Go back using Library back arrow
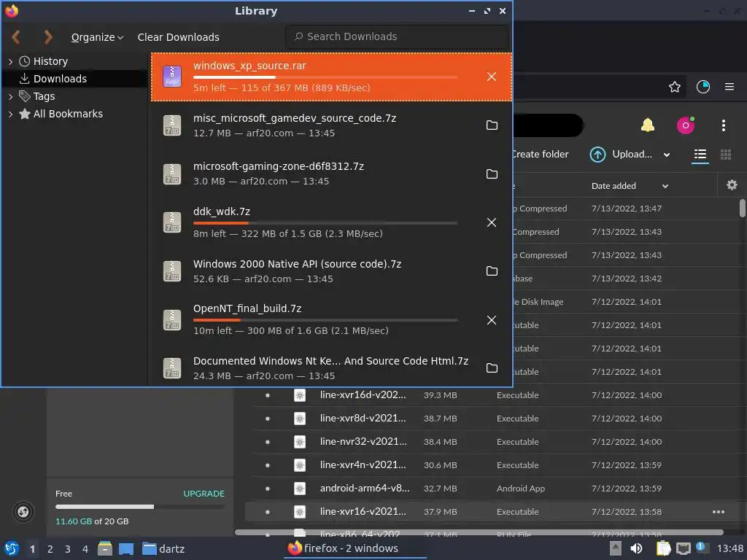 [x=16, y=37]
